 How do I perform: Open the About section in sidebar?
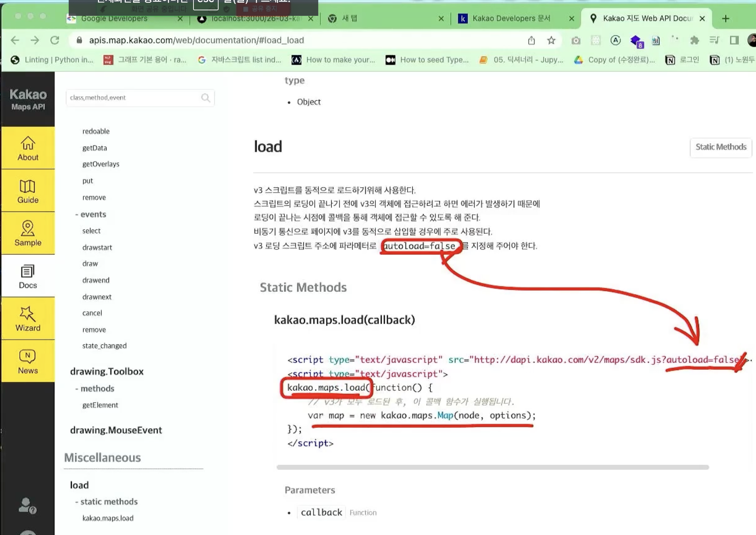click(28, 148)
